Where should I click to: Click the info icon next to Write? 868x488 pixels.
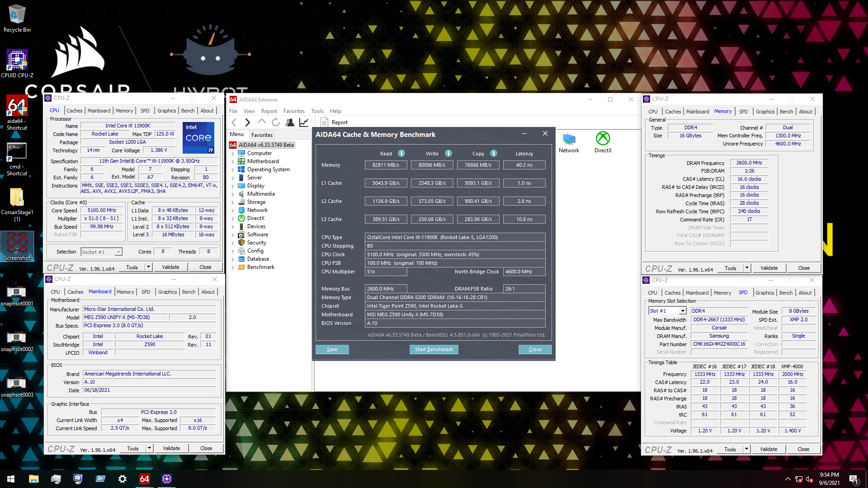[x=448, y=153]
